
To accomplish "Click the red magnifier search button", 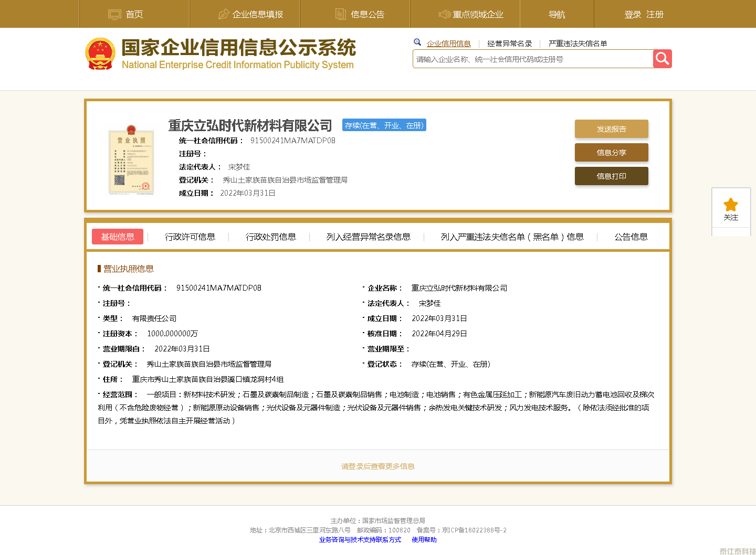I will coord(661,59).
